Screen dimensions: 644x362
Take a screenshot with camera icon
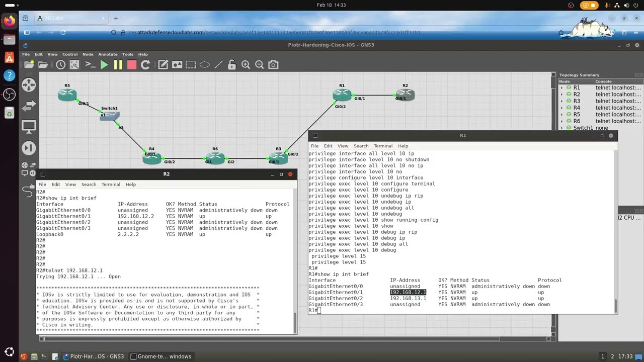tap(273, 64)
